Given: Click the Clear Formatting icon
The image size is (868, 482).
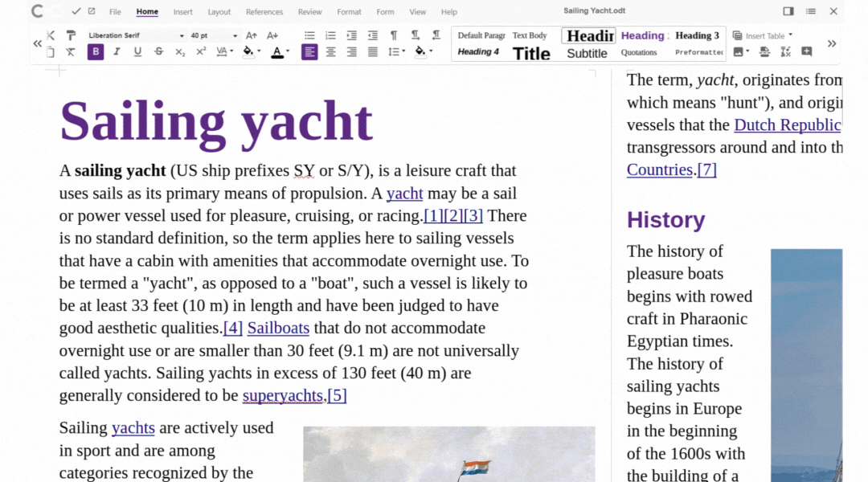Looking at the screenshot, I should 71,51.
